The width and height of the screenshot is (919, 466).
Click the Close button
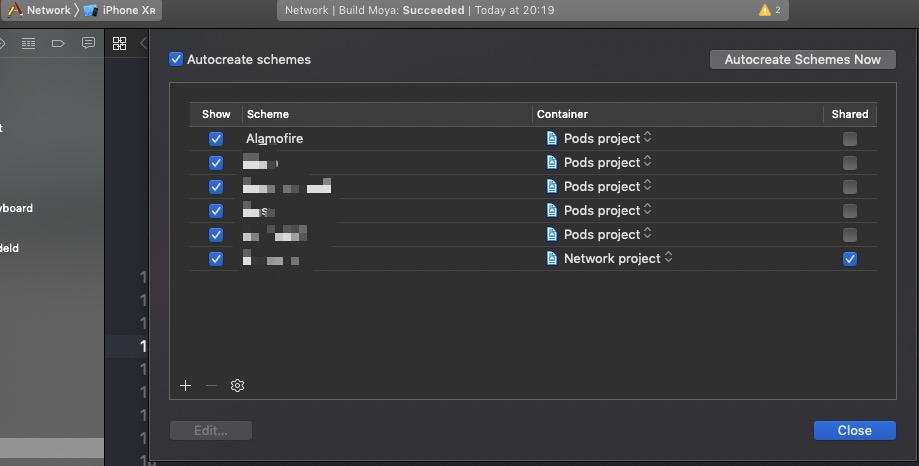[854, 431]
